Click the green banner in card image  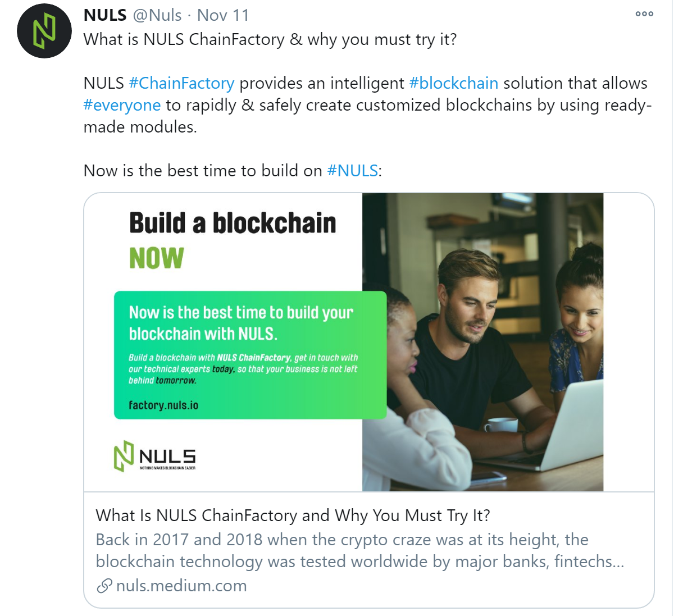click(x=250, y=355)
